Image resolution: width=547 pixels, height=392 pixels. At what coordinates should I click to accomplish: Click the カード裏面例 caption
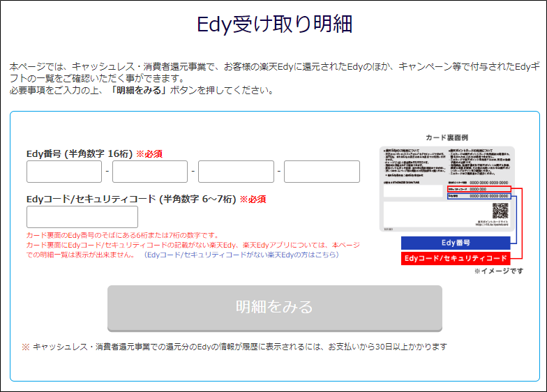pos(447,138)
